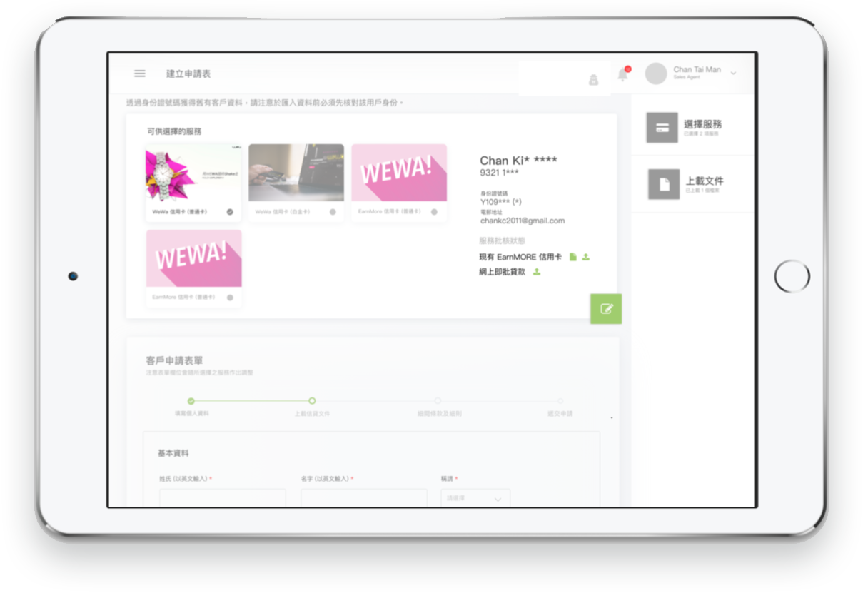Select the WeWa 信用卡 (白金卡) radio dot
The height and width of the screenshot is (593, 868).
tap(333, 212)
